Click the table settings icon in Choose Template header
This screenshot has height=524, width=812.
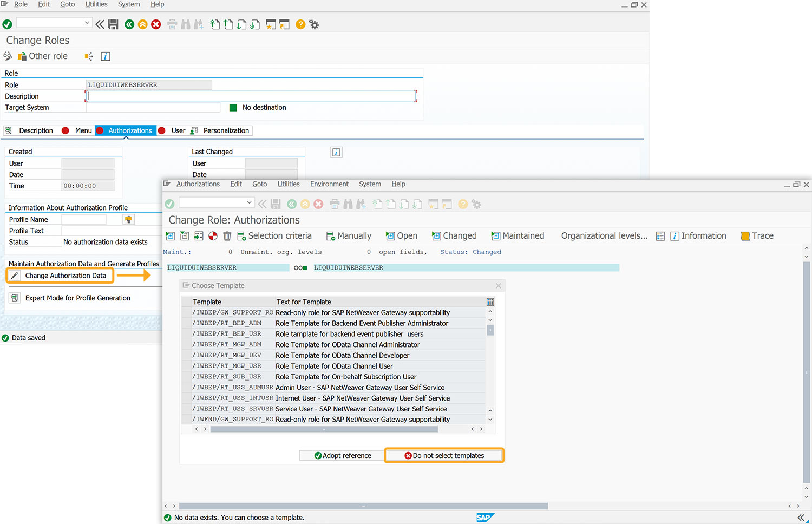[490, 302]
